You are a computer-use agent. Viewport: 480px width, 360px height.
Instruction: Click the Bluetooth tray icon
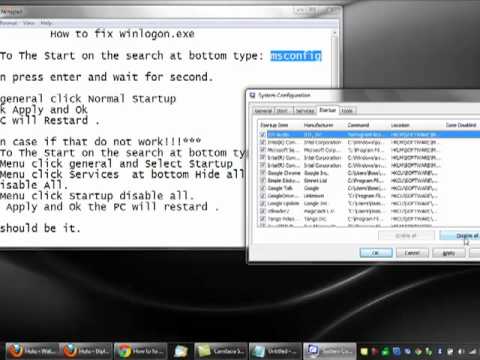pyautogui.click(x=440, y=351)
